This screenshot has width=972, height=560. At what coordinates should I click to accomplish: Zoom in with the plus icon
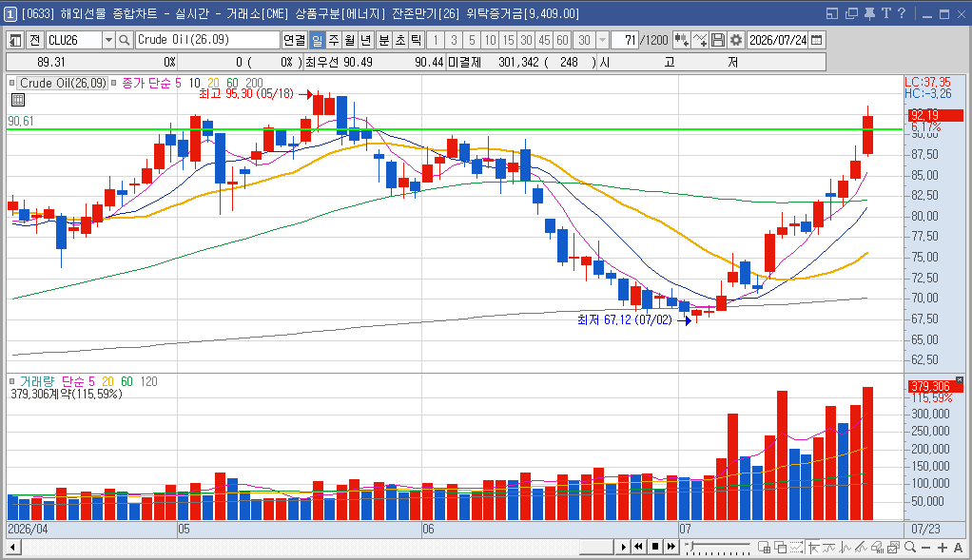coord(943,549)
